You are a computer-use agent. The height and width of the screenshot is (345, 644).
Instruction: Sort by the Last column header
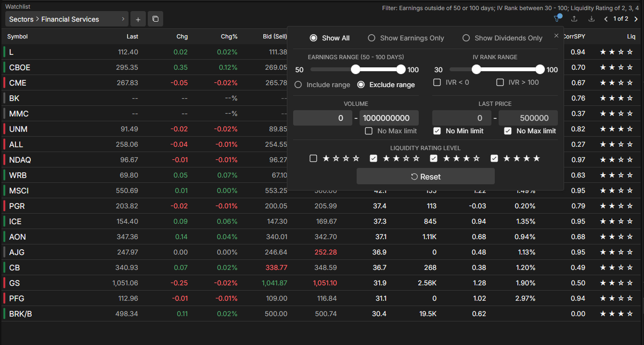(132, 37)
